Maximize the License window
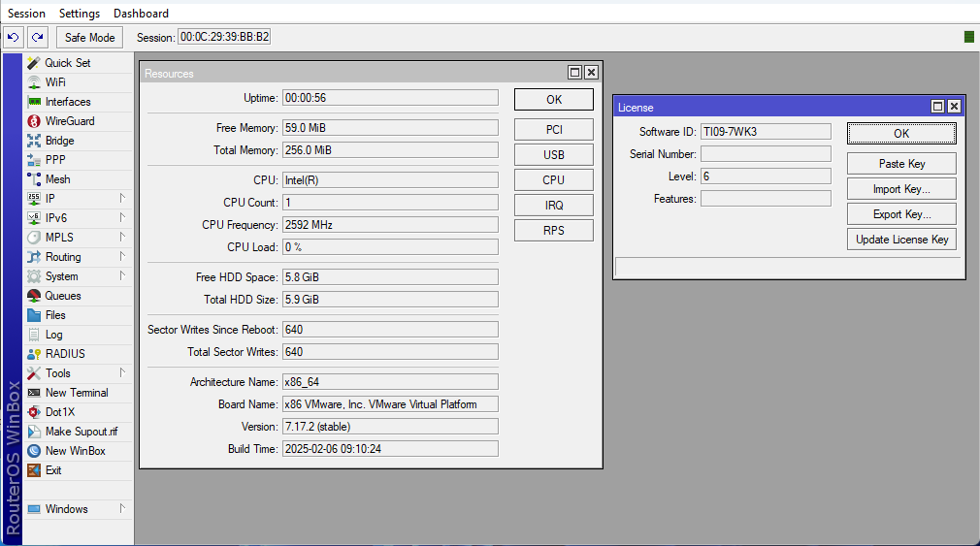 (x=937, y=107)
